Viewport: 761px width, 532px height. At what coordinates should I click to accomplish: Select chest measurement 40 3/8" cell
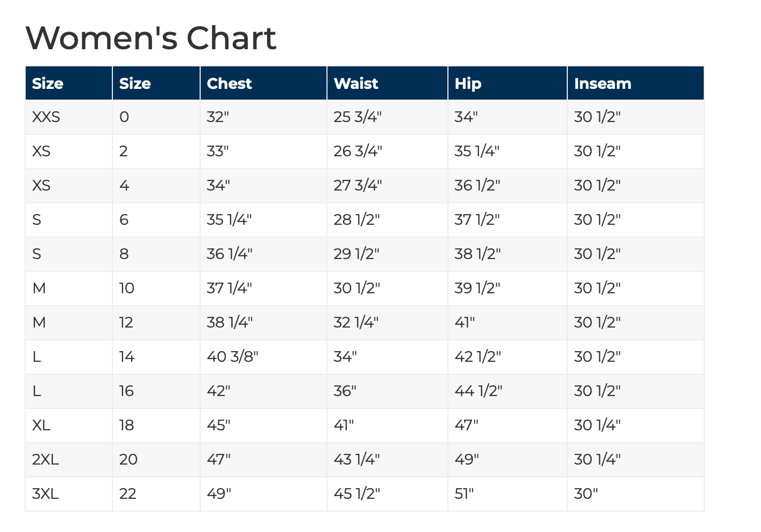pyautogui.click(x=232, y=356)
